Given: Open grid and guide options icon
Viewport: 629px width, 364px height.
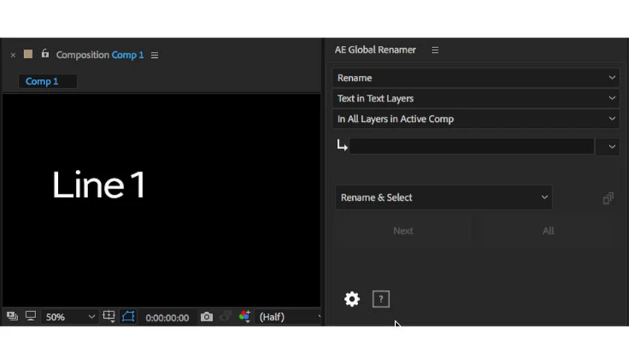Looking at the screenshot, I should point(108,317).
